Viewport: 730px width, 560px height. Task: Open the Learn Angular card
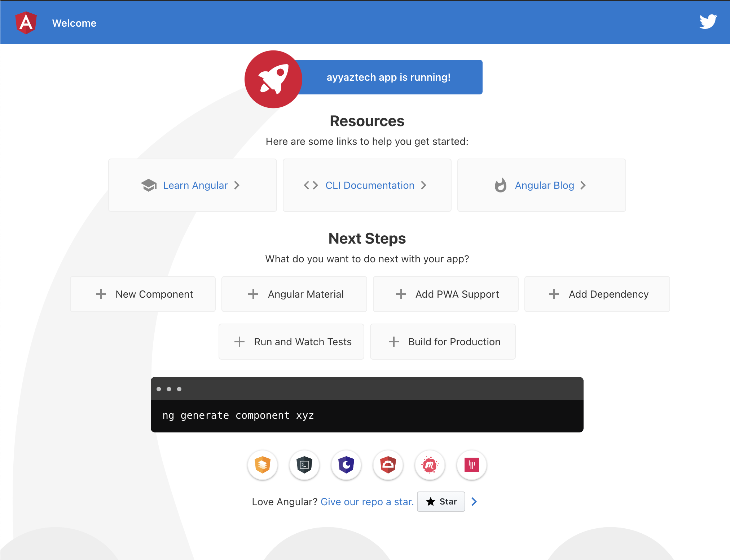192,185
